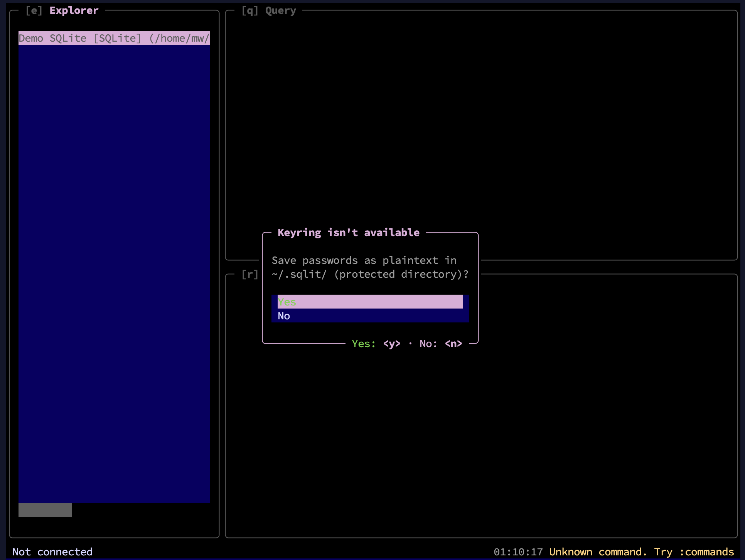Click the 01:10:17 timestamp in status bar
Image resolution: width=745 pixels, height=560 pixels.
point(518,552)
